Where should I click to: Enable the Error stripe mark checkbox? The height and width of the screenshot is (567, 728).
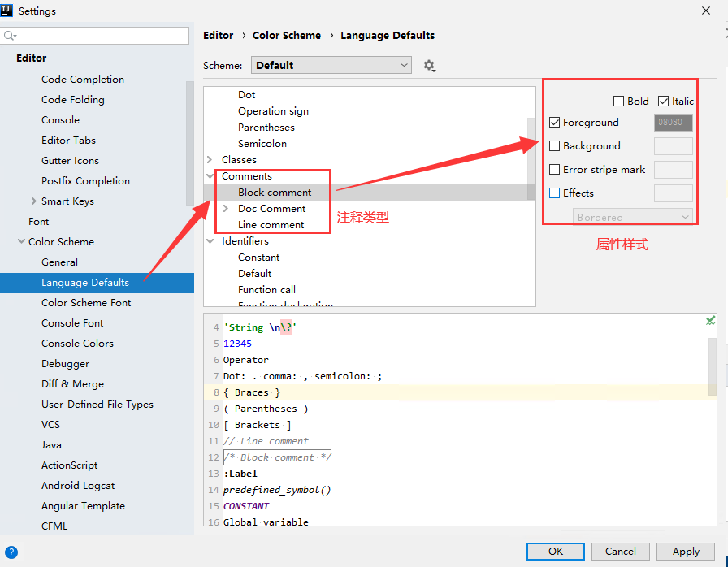554,169
